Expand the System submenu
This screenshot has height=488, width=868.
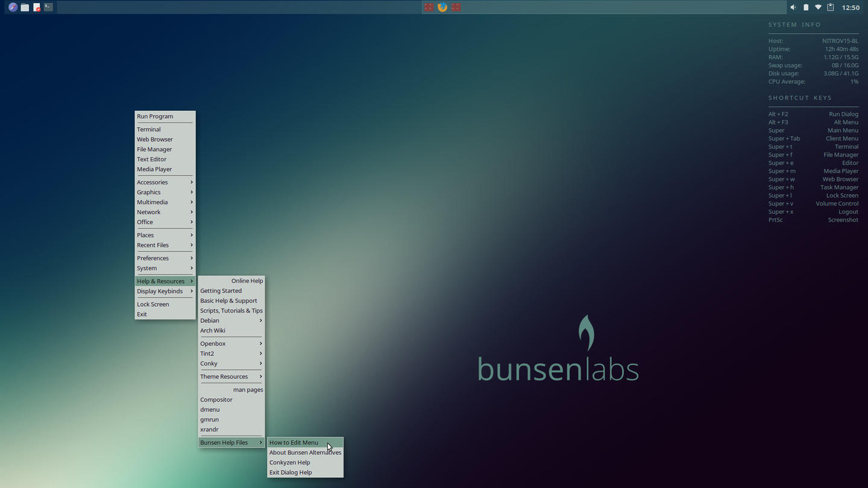tap(165, 268)
